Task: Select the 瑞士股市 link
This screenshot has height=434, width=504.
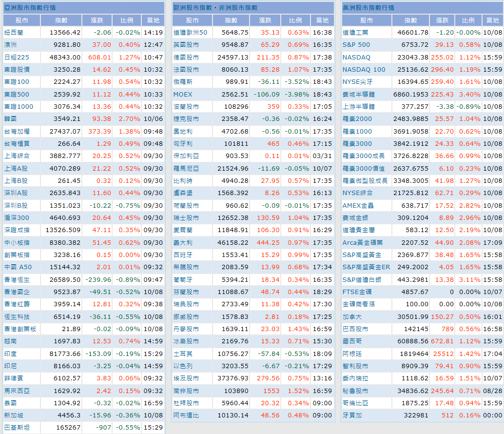Action: (186, 217)
